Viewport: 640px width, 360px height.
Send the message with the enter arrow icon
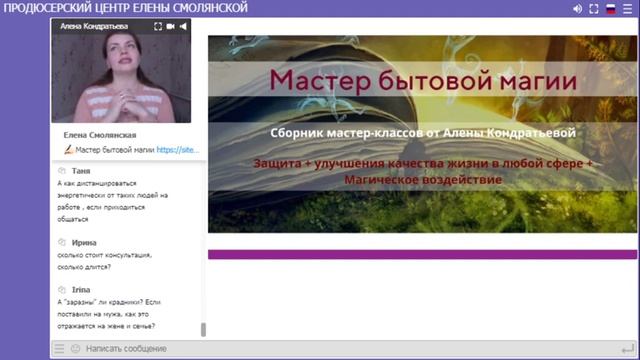[x=628, y=349]
